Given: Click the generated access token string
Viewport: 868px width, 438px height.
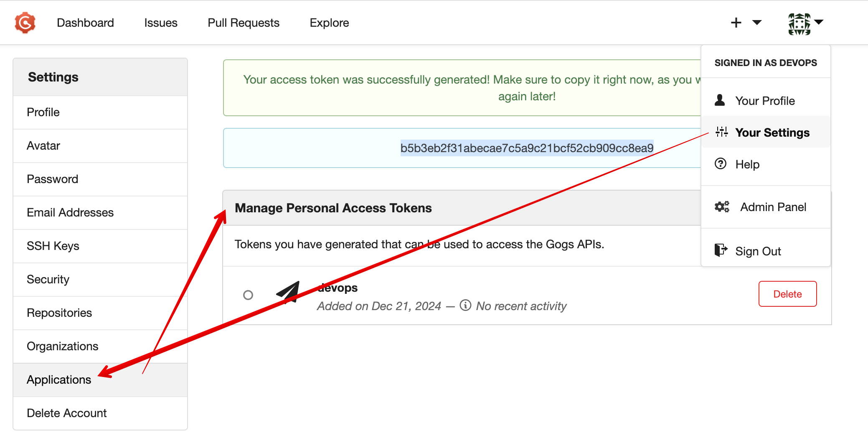Looking at the screenshot, I should pos(527,148).
